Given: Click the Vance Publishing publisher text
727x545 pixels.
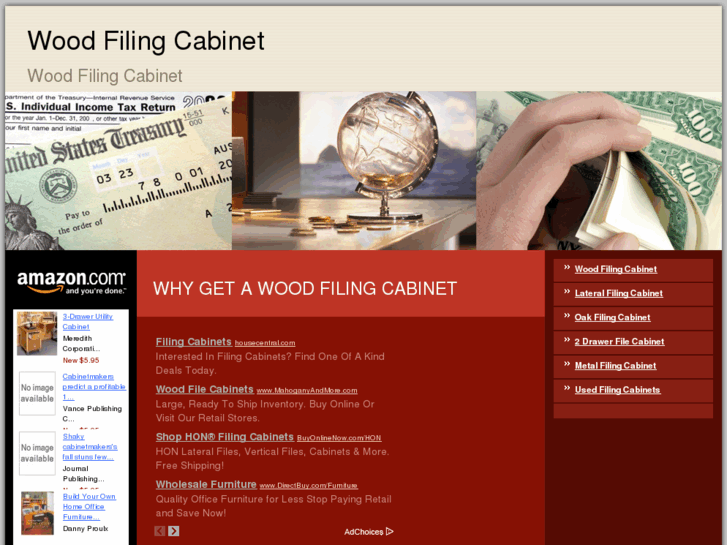Looking at the screenshot, I should [92, 413].
